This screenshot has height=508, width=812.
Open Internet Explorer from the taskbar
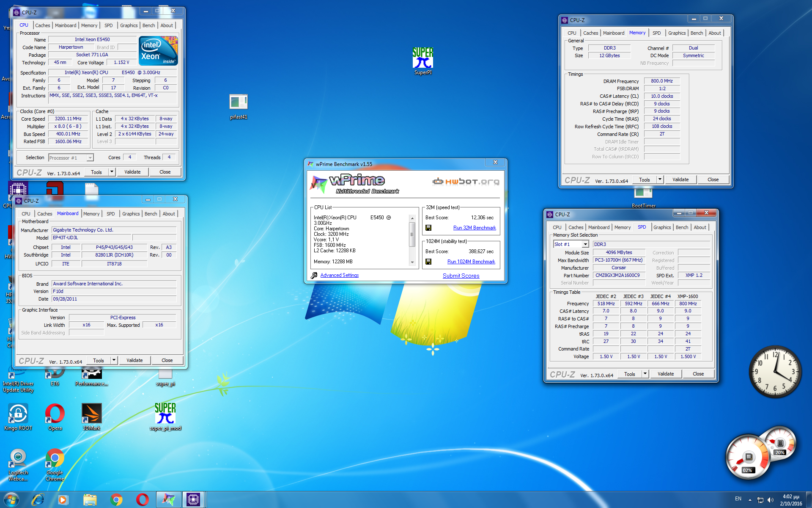tap(38, 500)
